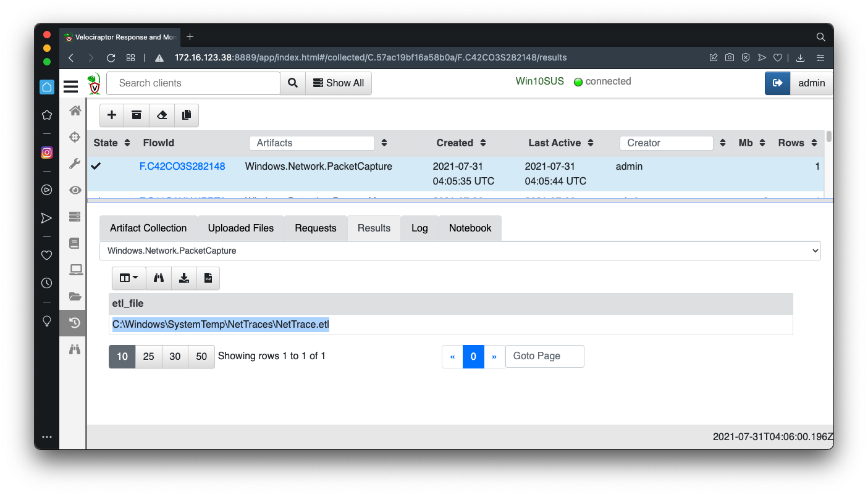Open Host Information laptop icon in sidebar

pos(75,270)
